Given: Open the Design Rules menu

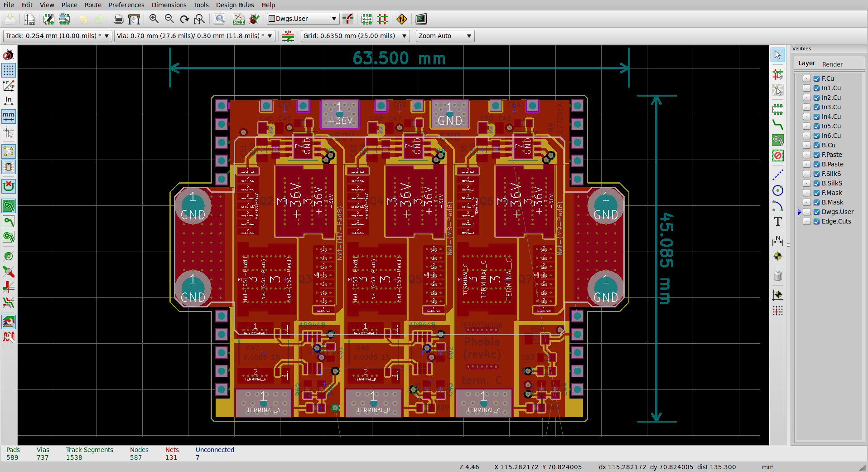Looking at the screenshot, I should pyautogui.click(x=235, y=5).
